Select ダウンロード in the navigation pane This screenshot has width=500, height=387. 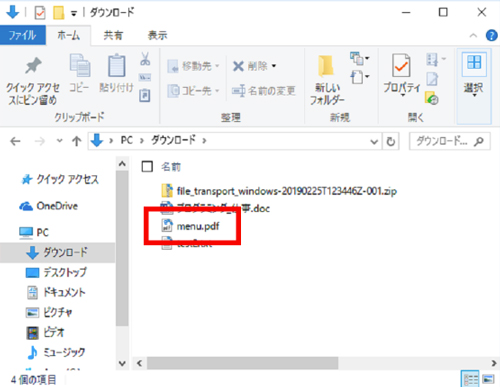57,252
